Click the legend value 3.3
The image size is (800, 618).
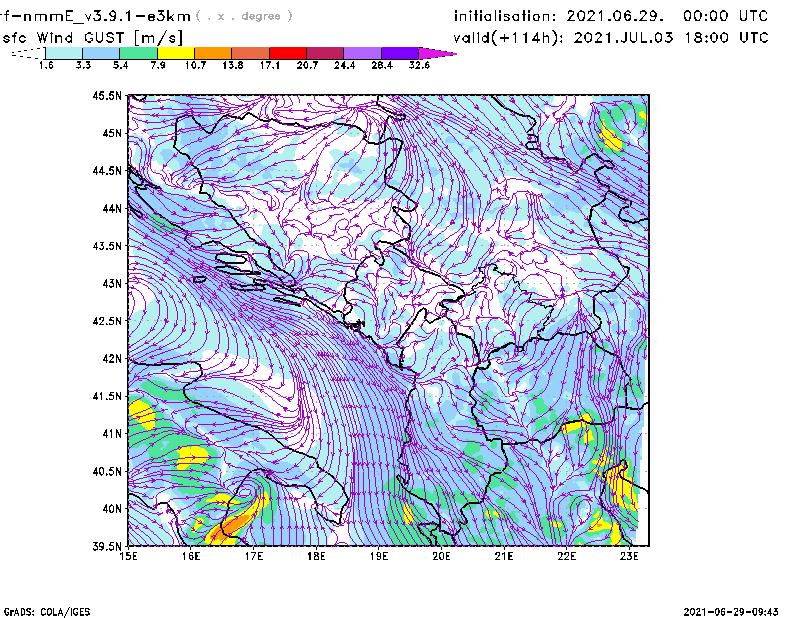tap(83, 65)
